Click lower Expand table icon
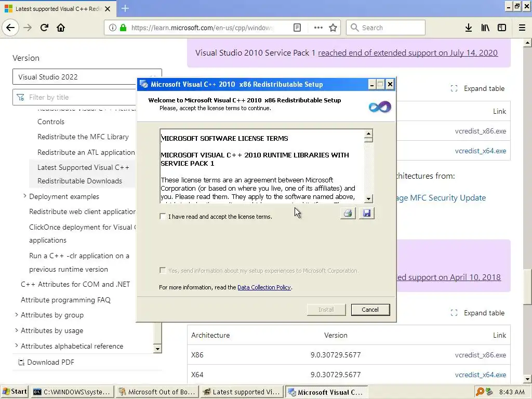The width and height of the screenshot is (532, 399). 454,313
